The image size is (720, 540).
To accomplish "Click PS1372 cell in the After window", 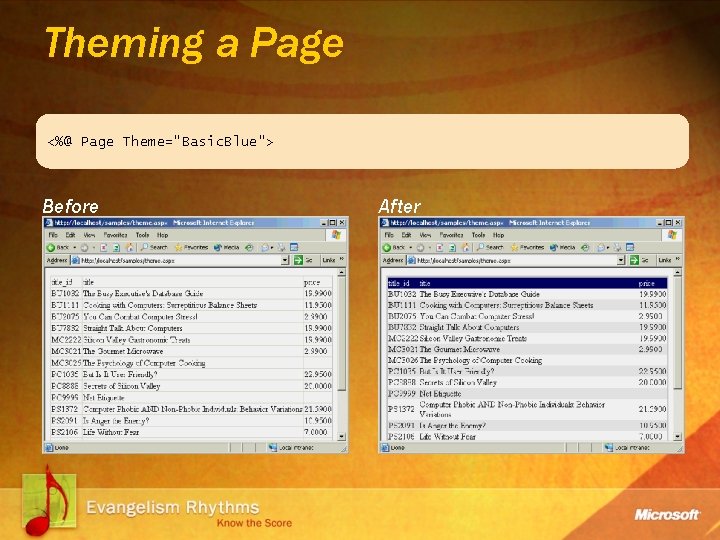I will tap(401, 409).
